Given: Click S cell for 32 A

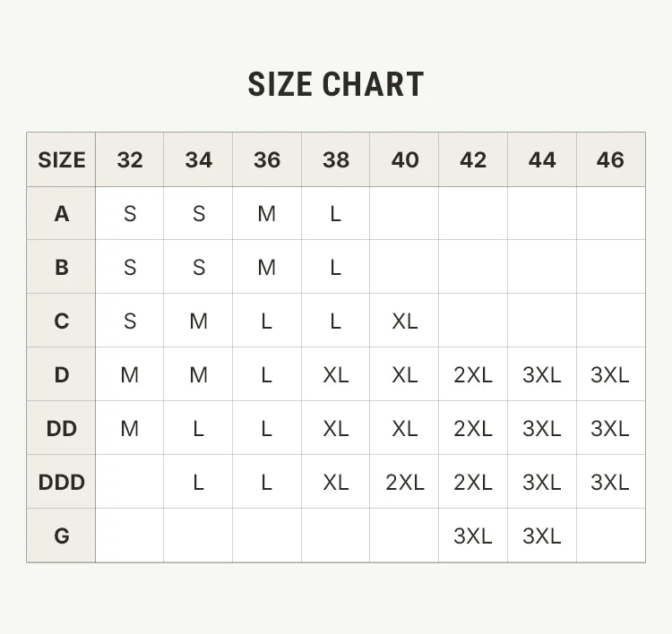Looking at the screenshot, I should (129, 213).
